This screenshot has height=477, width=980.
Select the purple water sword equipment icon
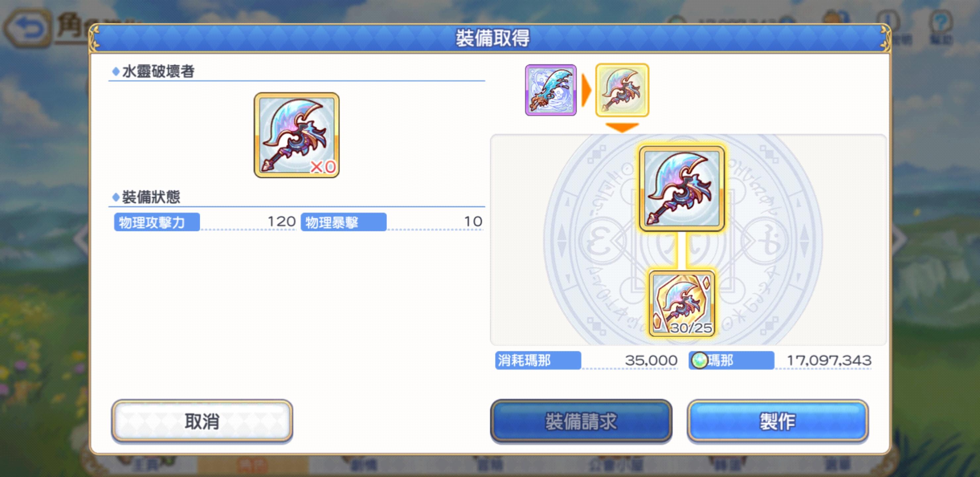551,90
